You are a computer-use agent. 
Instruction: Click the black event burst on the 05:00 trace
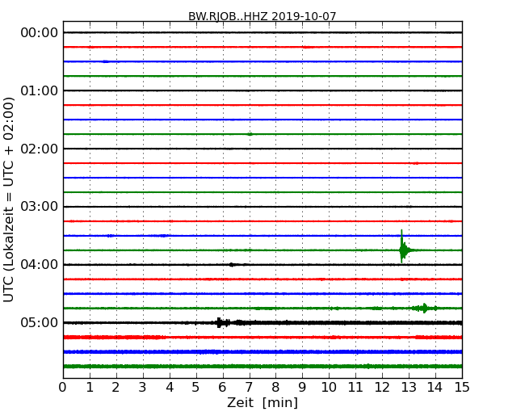point(222,322)
